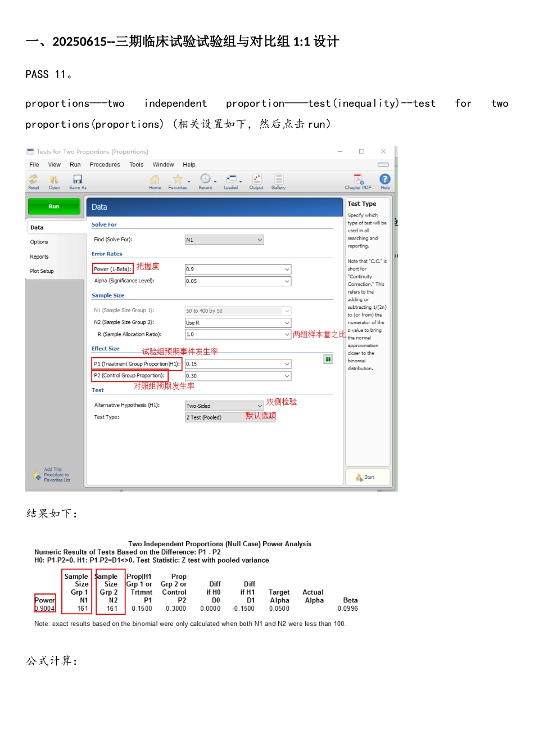
Task: Click the Loaded procedures icon
Action: click(x=231, y=182)
